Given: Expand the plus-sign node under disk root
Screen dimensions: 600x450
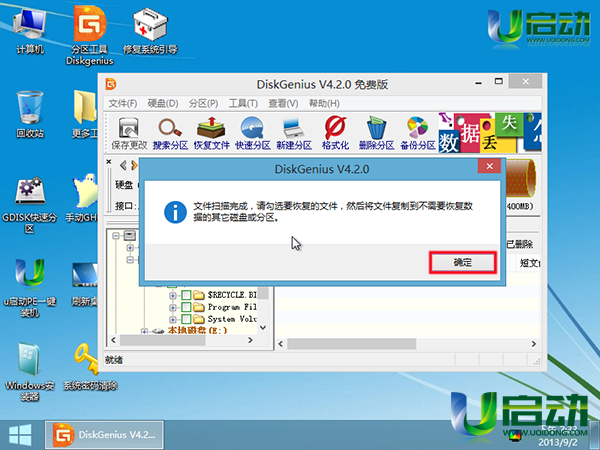Looking at the screenshot, I should [130, 248].
